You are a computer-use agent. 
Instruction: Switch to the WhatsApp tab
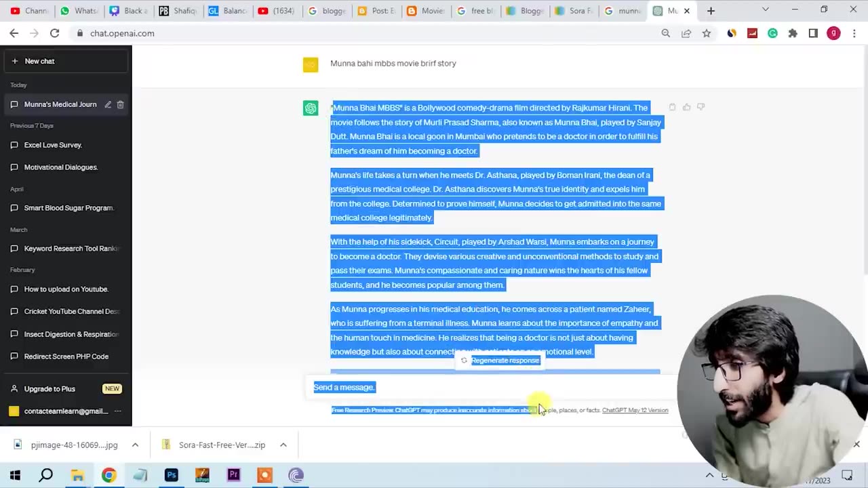(x=79, y=11)
